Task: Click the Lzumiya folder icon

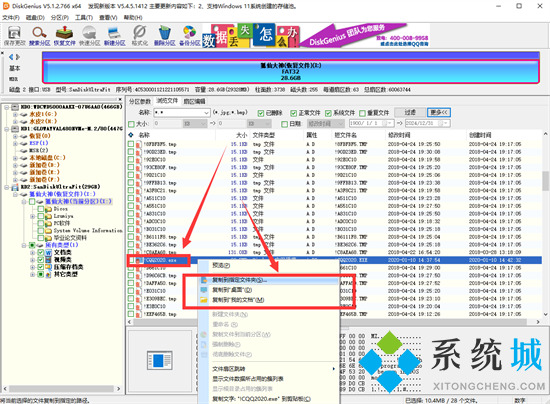Action: click(x=48, y=216)
